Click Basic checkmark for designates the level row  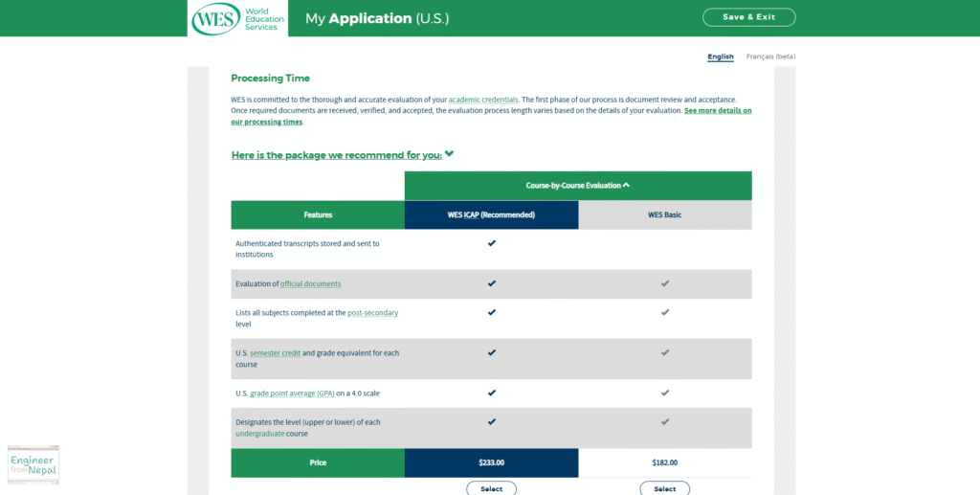[665, 421]
